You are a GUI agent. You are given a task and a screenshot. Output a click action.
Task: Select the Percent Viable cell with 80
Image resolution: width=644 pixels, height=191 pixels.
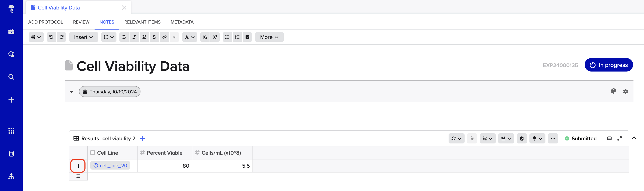coord(164,166)
